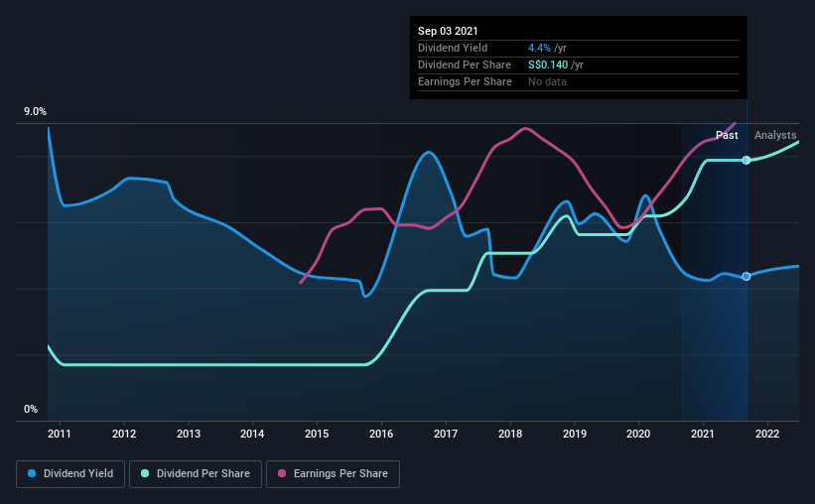Click the S$0.140 dividend per share value
This screenshot has height=504, width=815.
[x=548, y=64]
